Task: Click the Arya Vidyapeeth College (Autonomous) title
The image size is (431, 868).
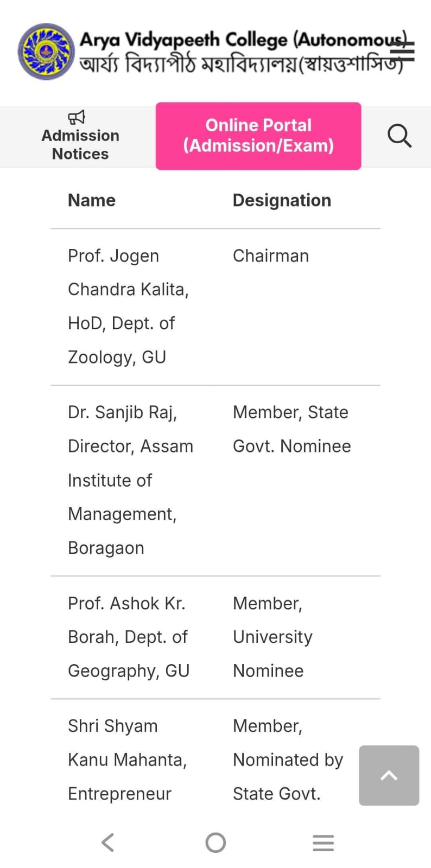Action: (x=242, y=40)
